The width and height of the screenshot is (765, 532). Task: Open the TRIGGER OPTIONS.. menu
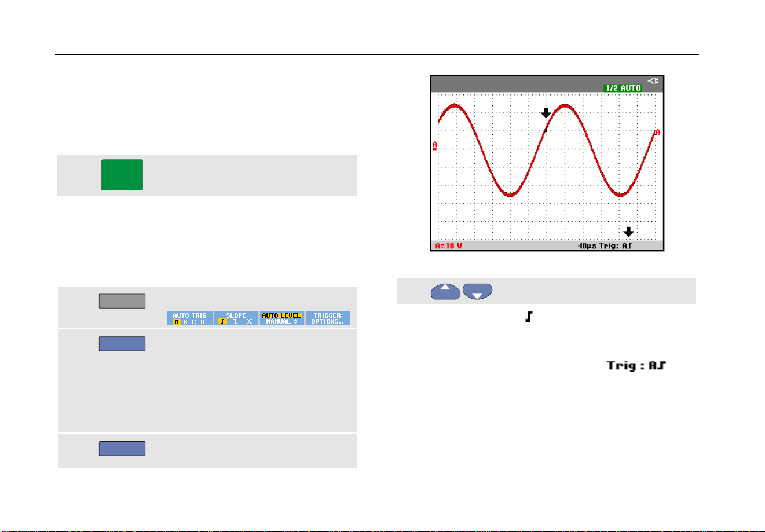(328, 318)
